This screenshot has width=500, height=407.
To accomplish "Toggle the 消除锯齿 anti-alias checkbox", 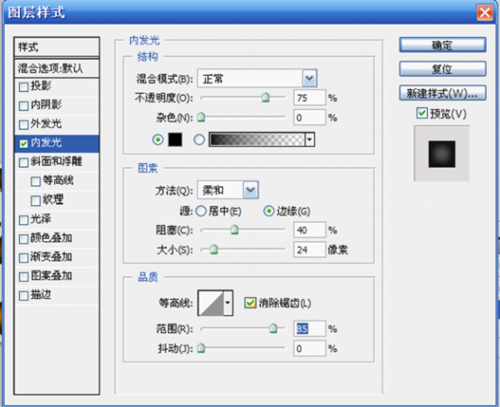I will click(250, 303).
